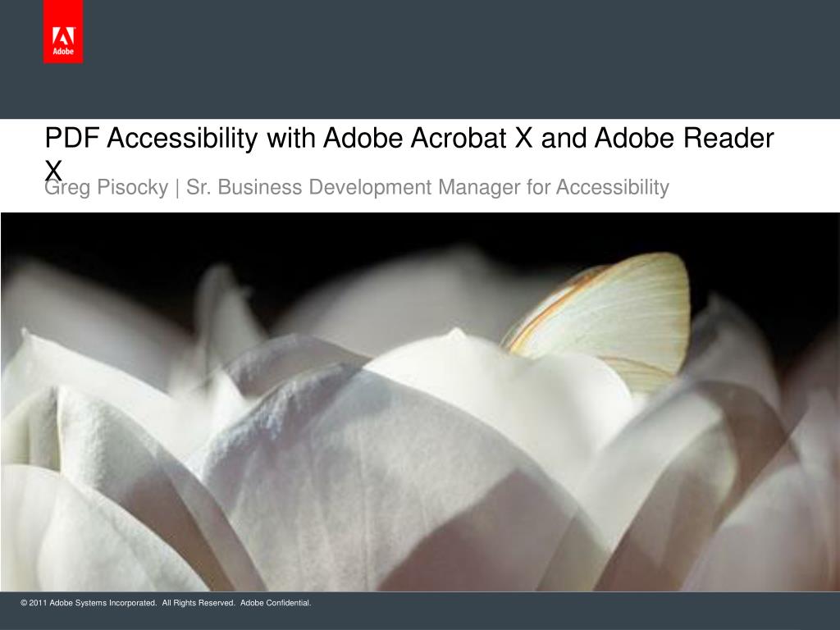This screenshot has height=630, width=840.
Task: Click the copyright notice "© 2011 Adobe Systems Incorporated"
Action: [x=89, y=603]
